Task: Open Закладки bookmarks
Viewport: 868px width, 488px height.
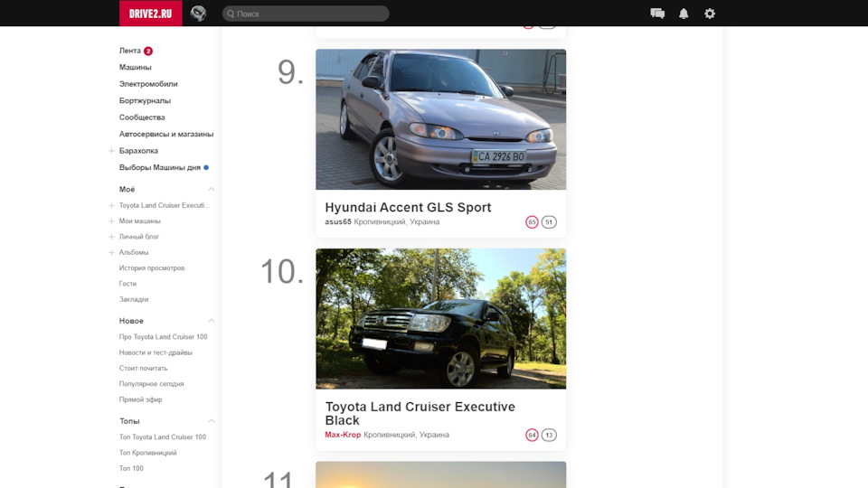Action: (x=134, y=299)
